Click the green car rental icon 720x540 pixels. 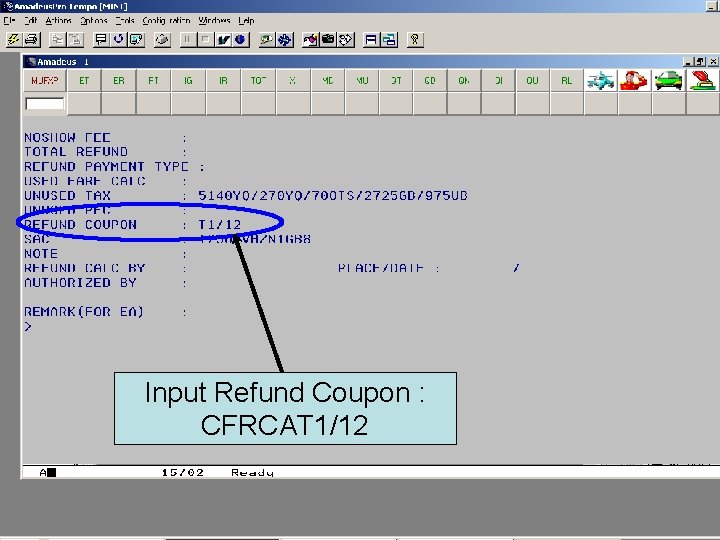click(668, 80)
